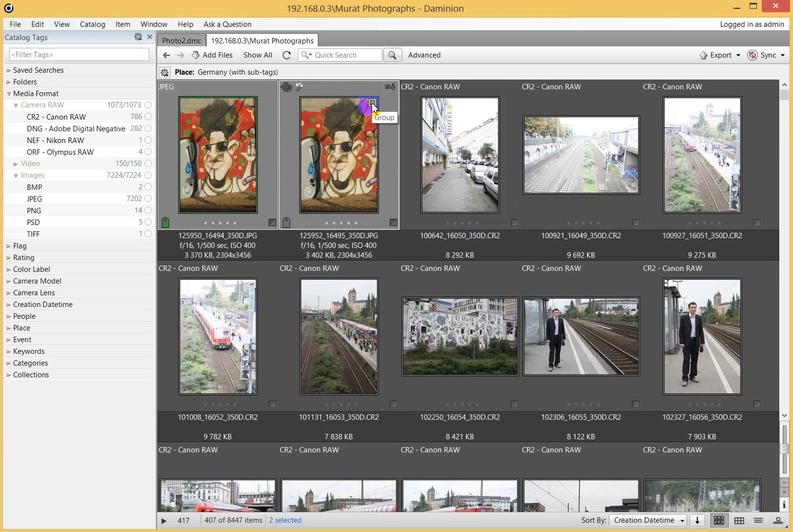This screenshot has height=532, width=793.
Task: Click the info icon at right edge
Action: [784, 504]
